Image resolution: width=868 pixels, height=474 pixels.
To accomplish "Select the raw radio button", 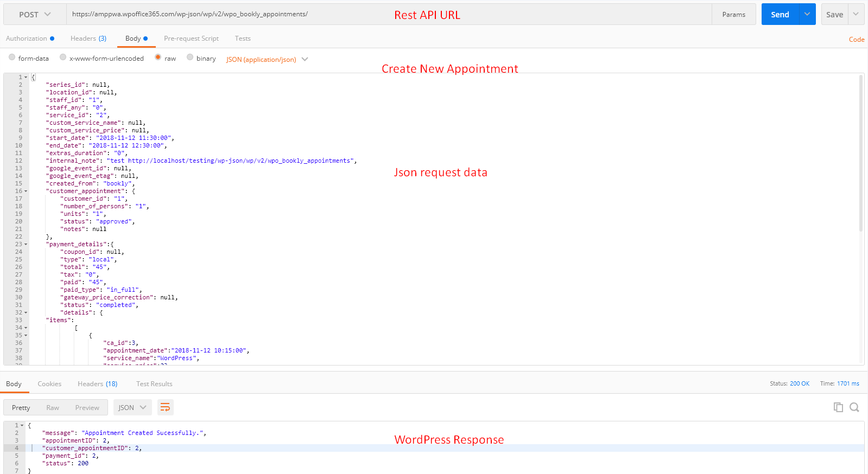I will tap(158, 57).
